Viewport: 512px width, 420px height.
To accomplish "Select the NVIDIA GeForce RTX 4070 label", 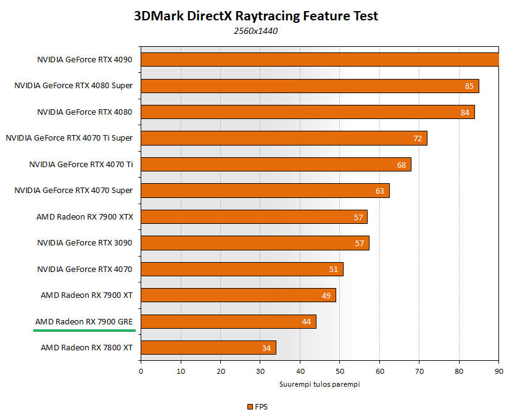I will click(x=85, y=270).
